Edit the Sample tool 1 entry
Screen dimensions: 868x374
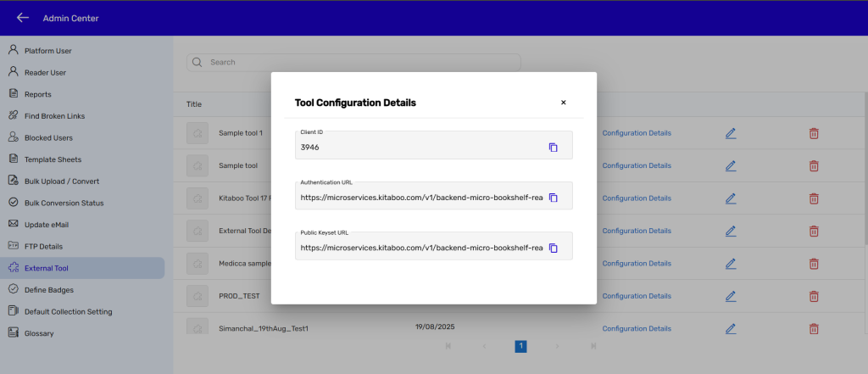[x=730, y=133]
